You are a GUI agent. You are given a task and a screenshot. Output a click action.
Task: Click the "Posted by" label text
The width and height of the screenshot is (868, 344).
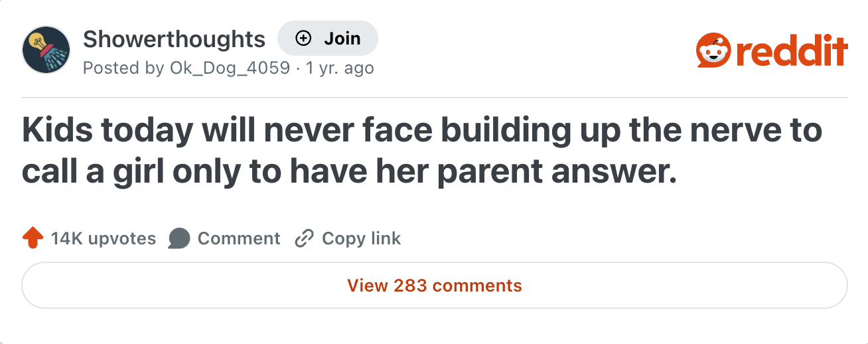(x=121, y=68)
